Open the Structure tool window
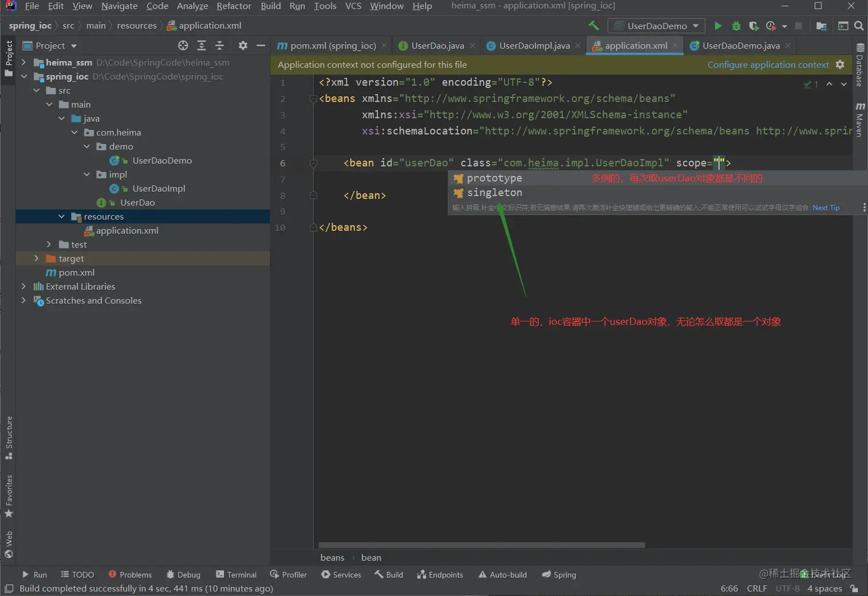 9,438
